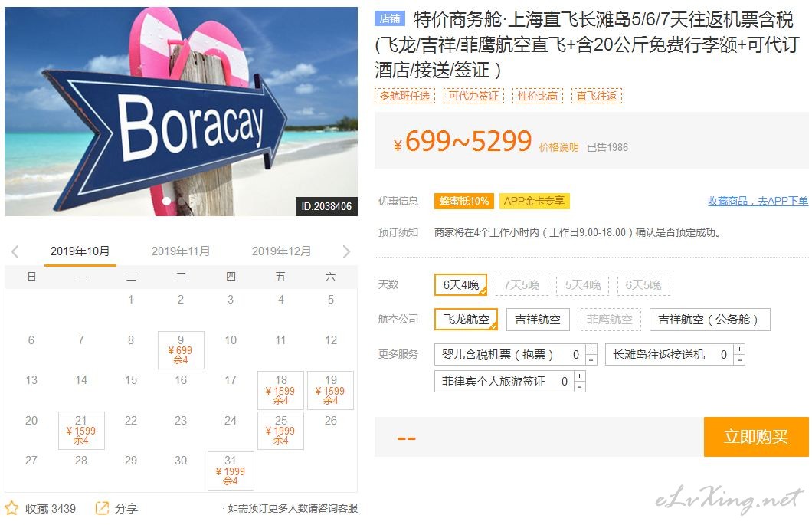Click 收藏 3439 favorites
Viewport: 812px width, 525px height.
click(x=51, y=508)
